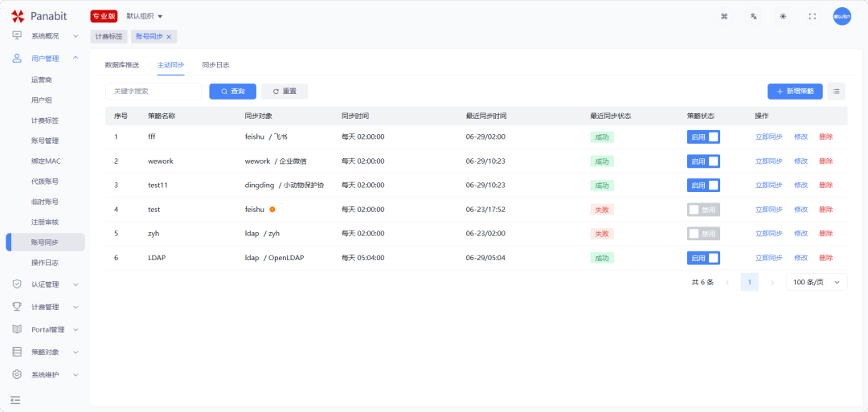Screen dimensions: 868x412
Task: Go to the next page arrow
Action: point(772,282)
